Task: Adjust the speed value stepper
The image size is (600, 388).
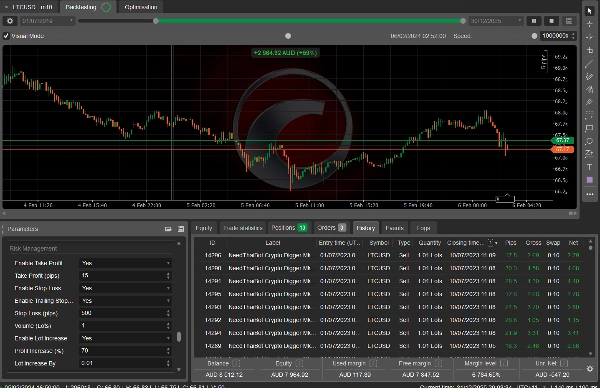Action: [x=573, y=36]
